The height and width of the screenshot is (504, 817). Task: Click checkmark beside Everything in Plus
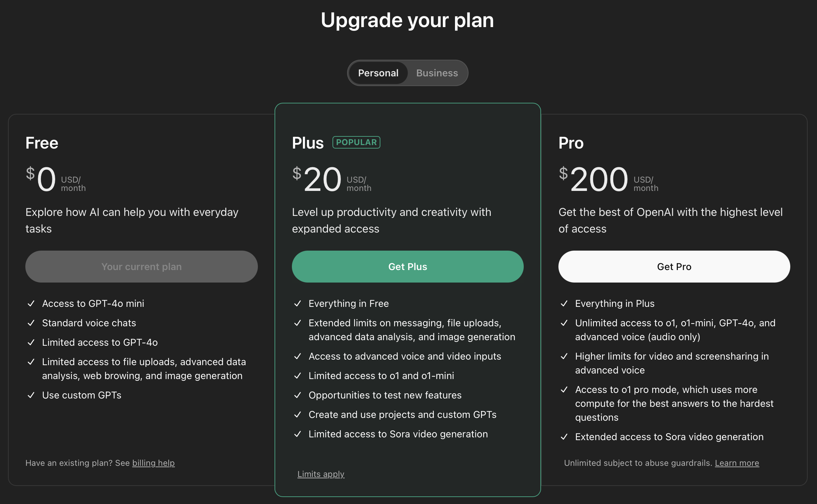(564, 303)
